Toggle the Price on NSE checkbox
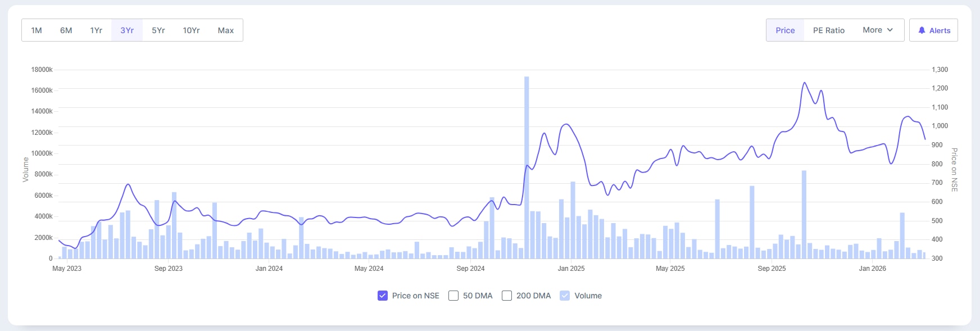This screenshot has width=980, height=331. point(383,296)
